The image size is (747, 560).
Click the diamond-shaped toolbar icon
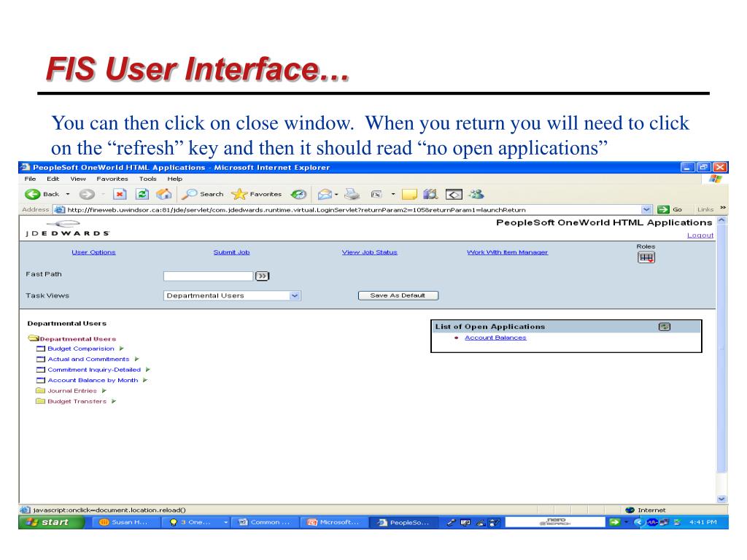click(x=454, y=194)
